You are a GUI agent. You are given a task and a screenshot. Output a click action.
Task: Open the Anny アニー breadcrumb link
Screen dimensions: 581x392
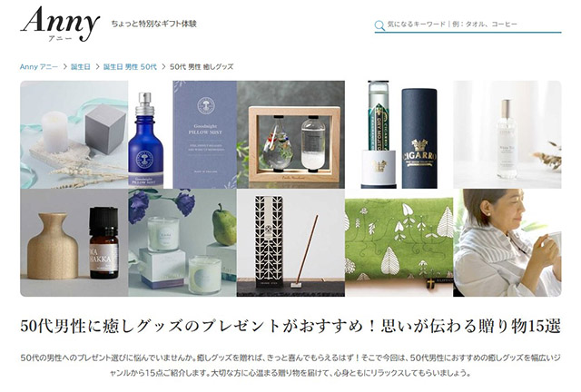[38, 66]
